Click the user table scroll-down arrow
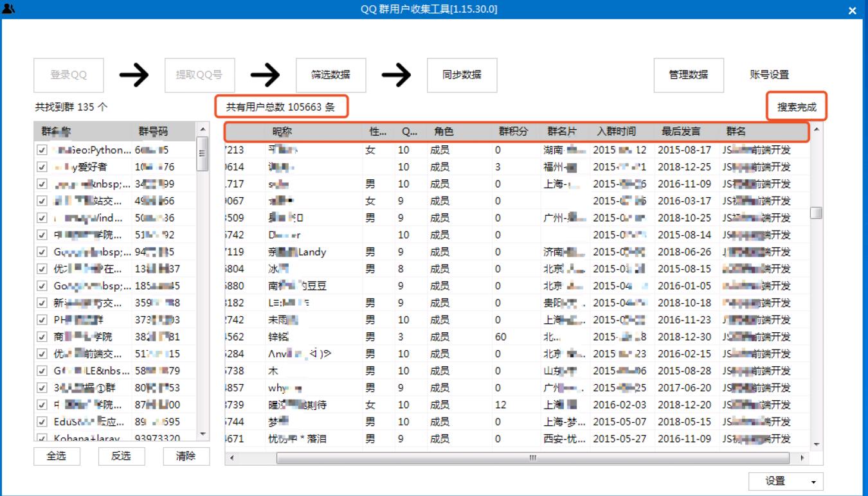This screenshot has height=496, width=868. (x=817, y=444)
